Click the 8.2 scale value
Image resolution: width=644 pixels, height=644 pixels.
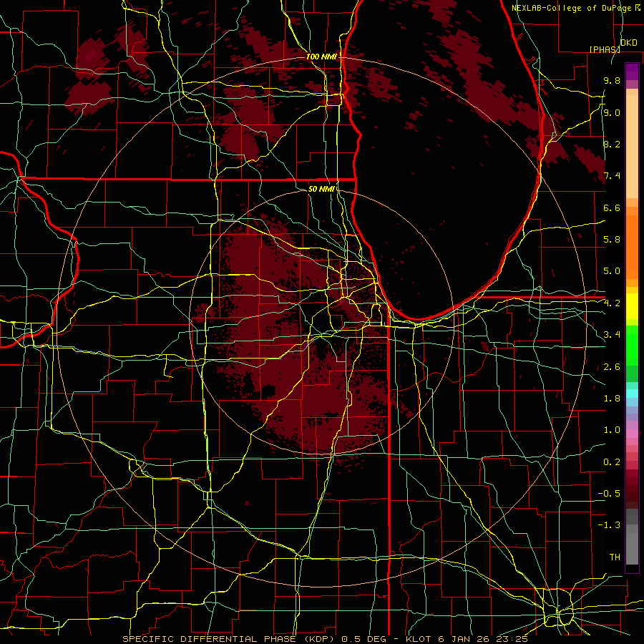click(x=612, y=144)
